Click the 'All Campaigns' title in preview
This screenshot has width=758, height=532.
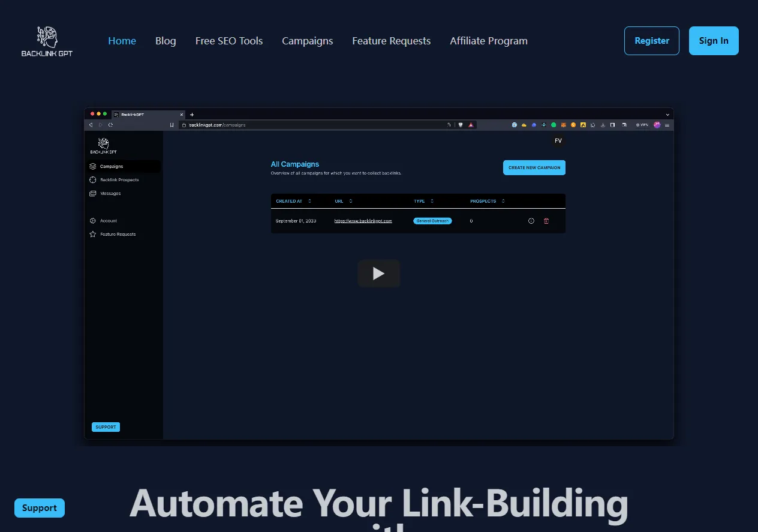295,164
